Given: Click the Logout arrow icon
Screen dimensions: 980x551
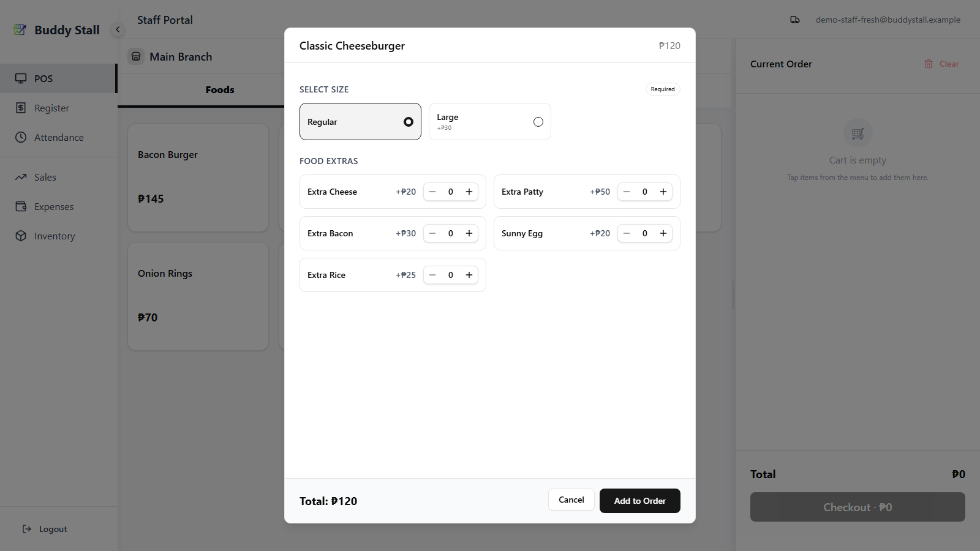Looking at the screenshot, I should tap(27, 529).
